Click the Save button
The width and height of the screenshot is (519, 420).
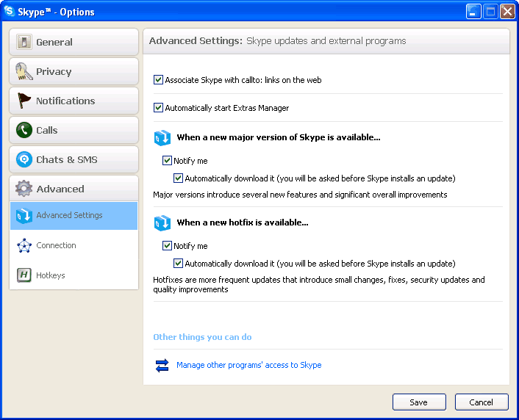[419, 402]
